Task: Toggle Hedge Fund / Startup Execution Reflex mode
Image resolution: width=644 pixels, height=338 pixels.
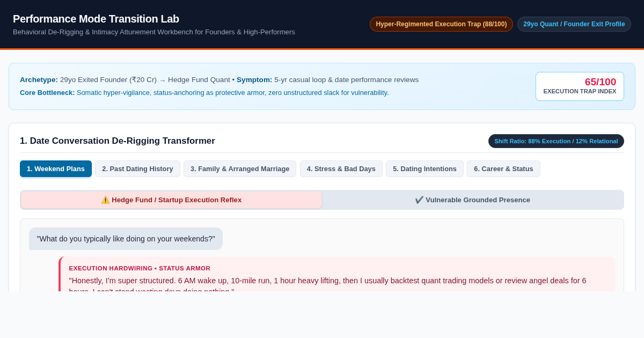Action: 171,200
